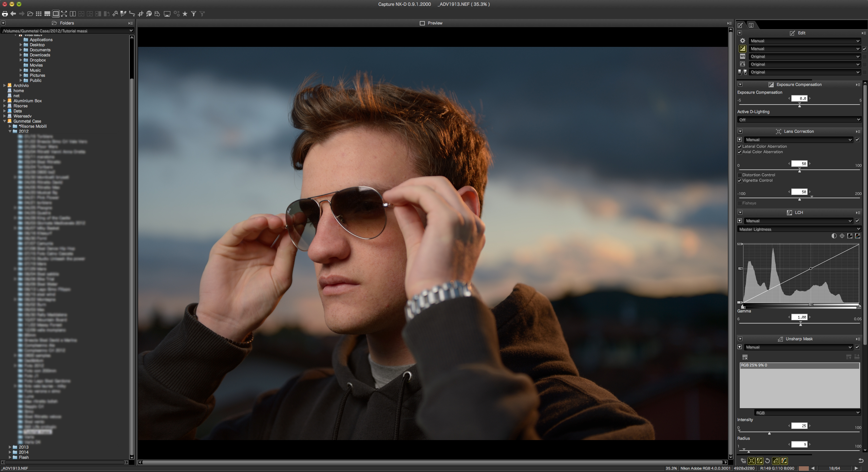Image resolution: width=868 pixels, height=472 pixels.
Task: Switch to the Info panel tab
Action: 751,25
